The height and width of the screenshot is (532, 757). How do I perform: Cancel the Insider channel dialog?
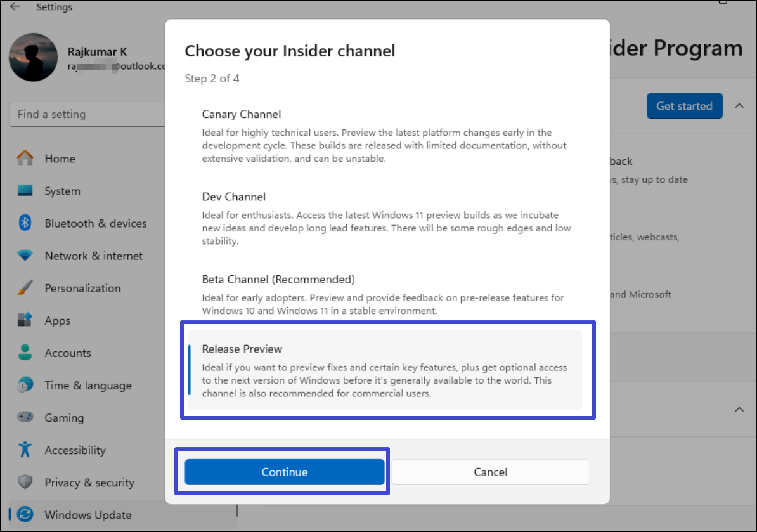(490, 472)
